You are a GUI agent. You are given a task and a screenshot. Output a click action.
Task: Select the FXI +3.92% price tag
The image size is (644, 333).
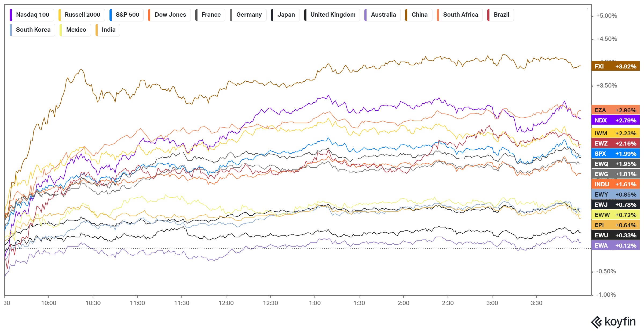point(615,66)
